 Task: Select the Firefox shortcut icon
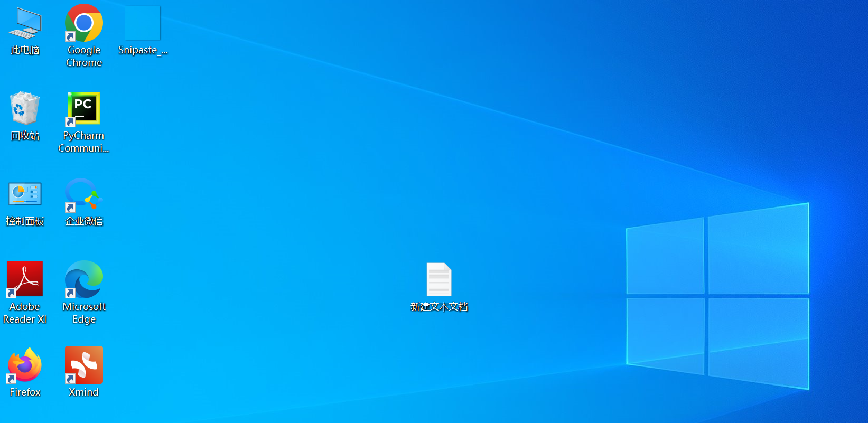pos(25,365)
